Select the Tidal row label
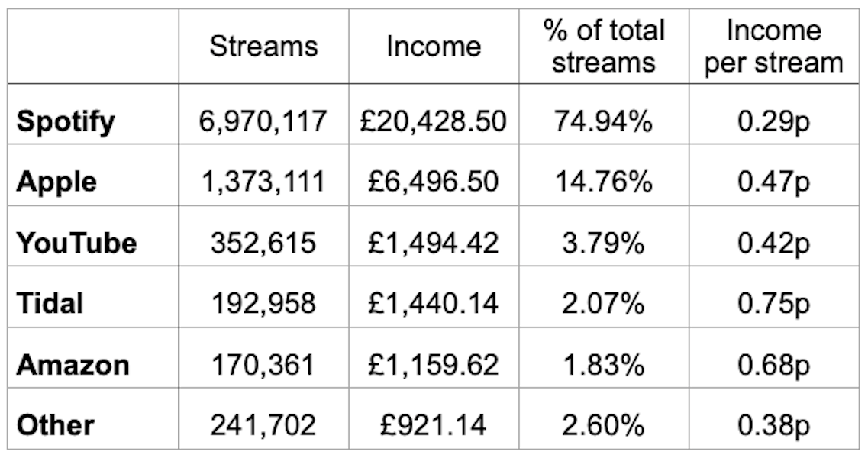Viewport: 868px width, 458px height. pyautogui.click(x=50, y=304)
